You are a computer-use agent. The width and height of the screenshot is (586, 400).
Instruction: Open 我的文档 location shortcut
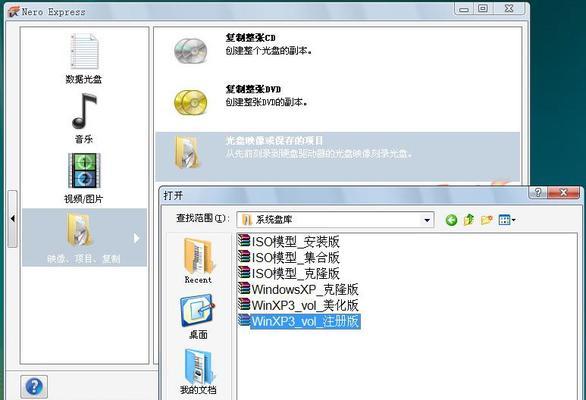(x=198, y=371)
